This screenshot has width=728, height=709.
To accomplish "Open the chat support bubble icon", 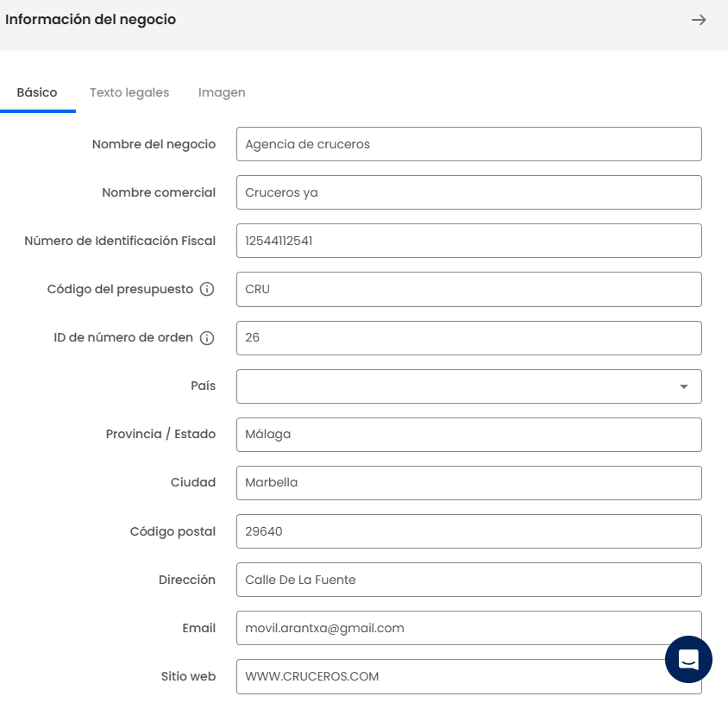I will coord(688,659).
